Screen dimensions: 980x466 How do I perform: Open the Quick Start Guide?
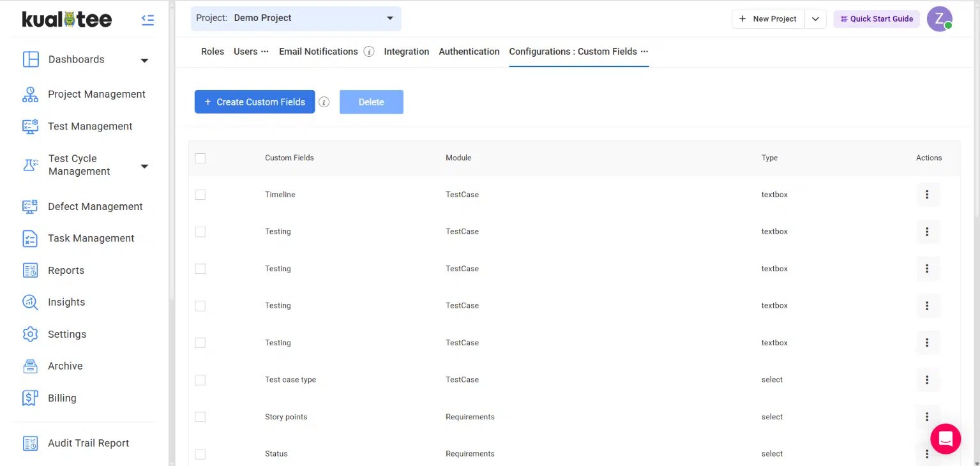point(876,19)
